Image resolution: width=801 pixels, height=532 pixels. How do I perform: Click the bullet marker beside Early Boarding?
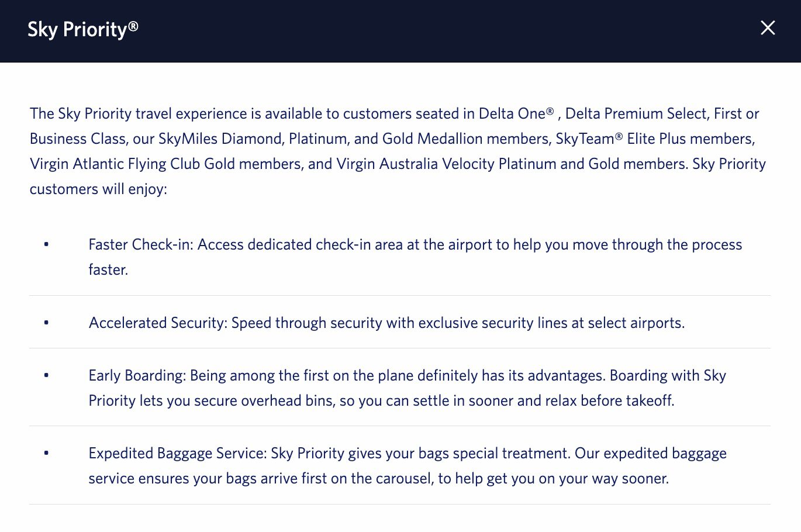click(x=46, y=376)
